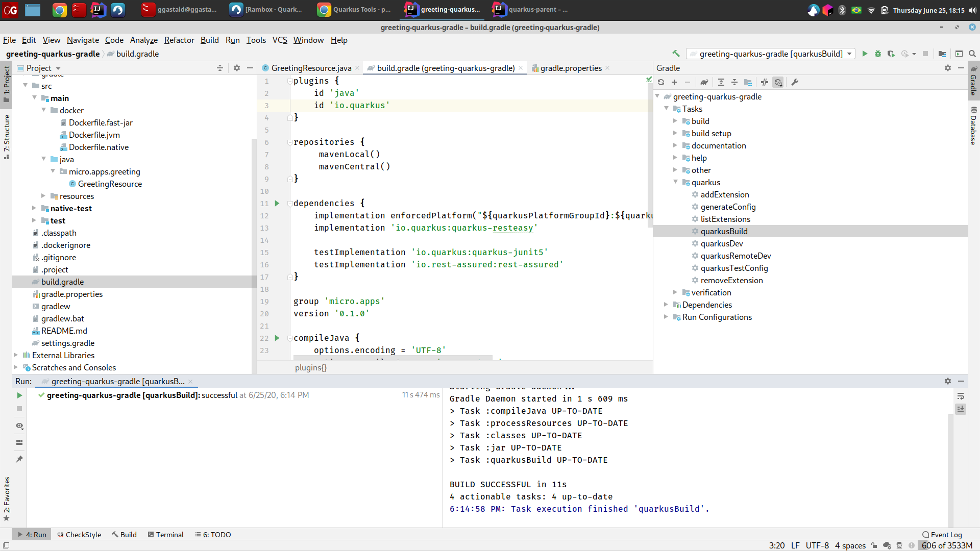Expand the verification tasks group
Image resolution: width=980 pixels, height=551 pixels.
pyautogui.click(x=676, y=292)
